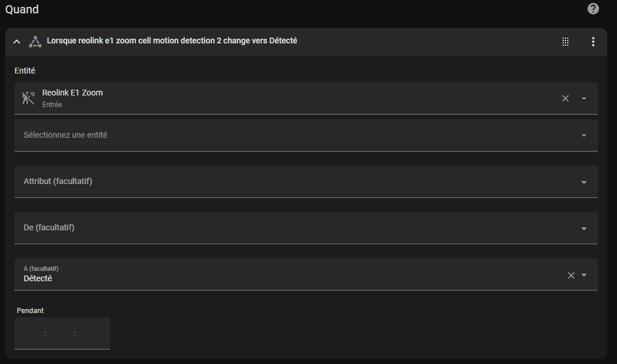The height and width of the screenshot is (364, 617).
Task: Click the 'De (facultatif)' field
Action: click(289, 228)
